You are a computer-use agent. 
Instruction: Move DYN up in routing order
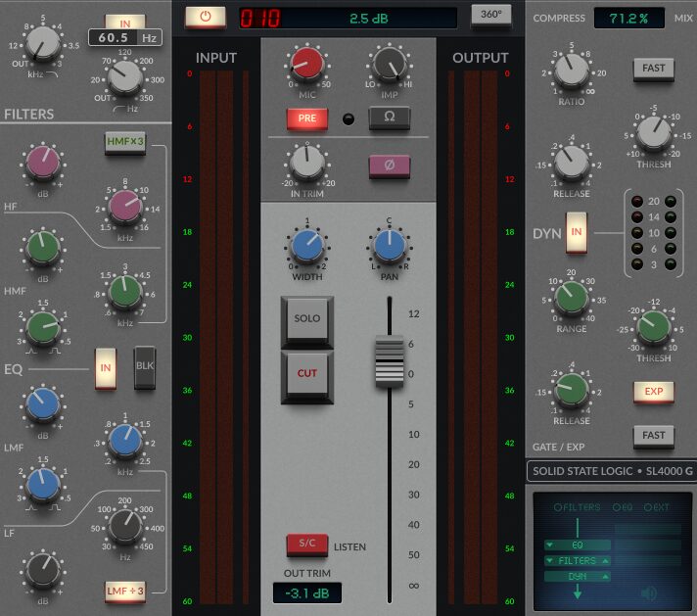[x=606, y=577]
